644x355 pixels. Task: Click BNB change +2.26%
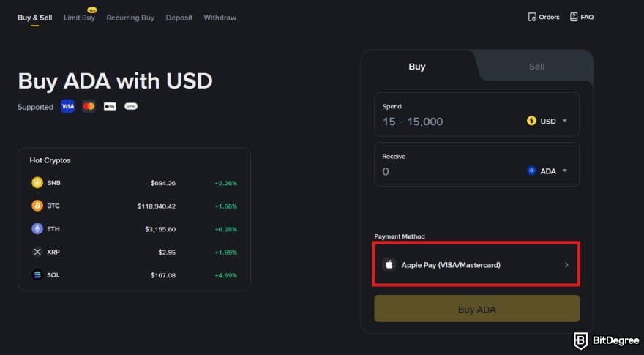pos(226,183)
